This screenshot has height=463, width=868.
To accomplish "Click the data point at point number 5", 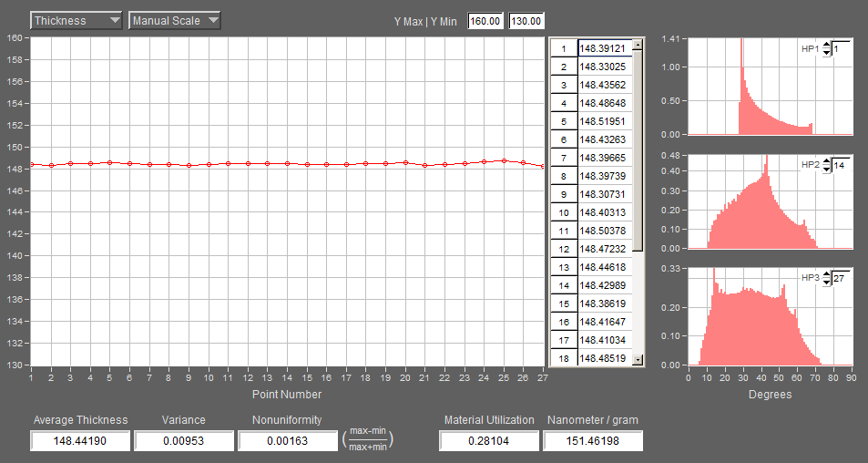I will coord(109,162).
